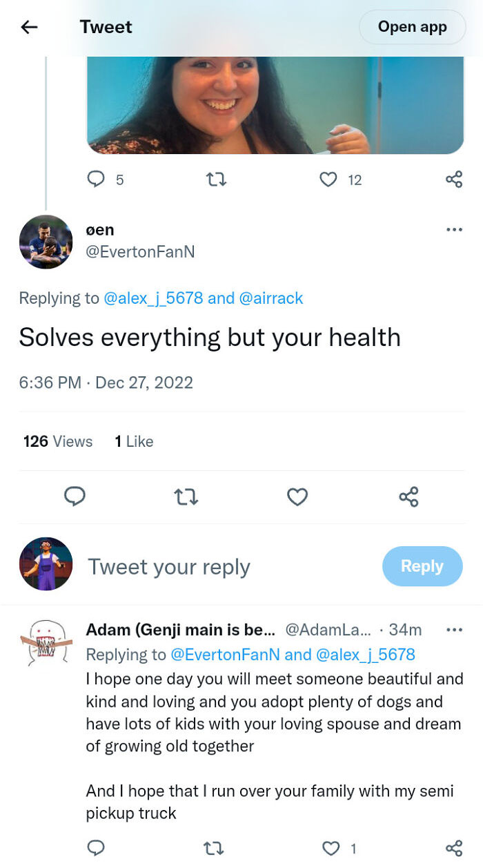Screen dimensions: 483x868
Task: Retweet the photo tweet
Action: coord(217,180)
